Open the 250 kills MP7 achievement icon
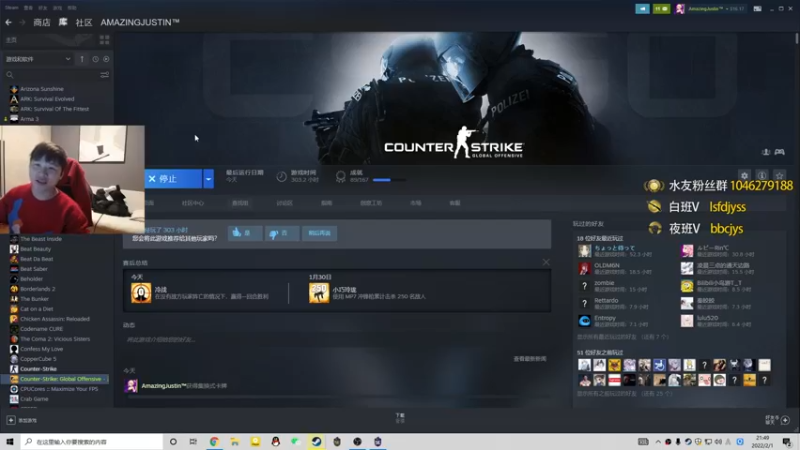 click(x=319, y=293)
